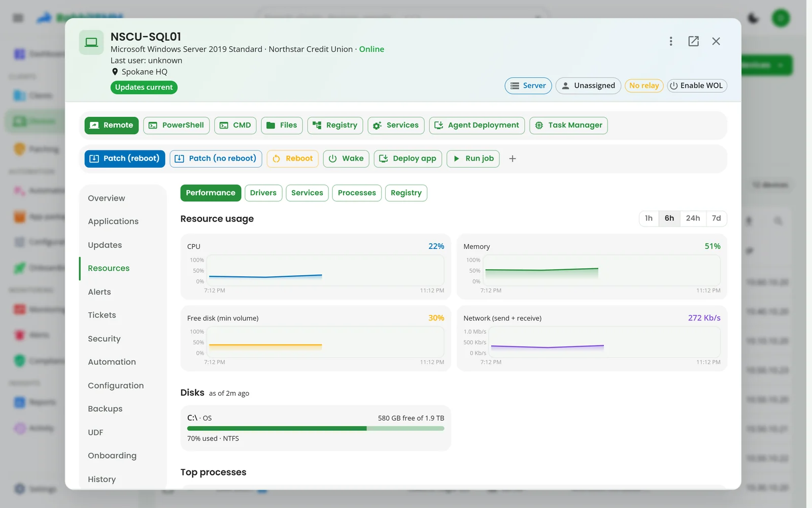Open the Unassigned user chip
This screenshot has height=508, width=812.
tap(588, 86)
